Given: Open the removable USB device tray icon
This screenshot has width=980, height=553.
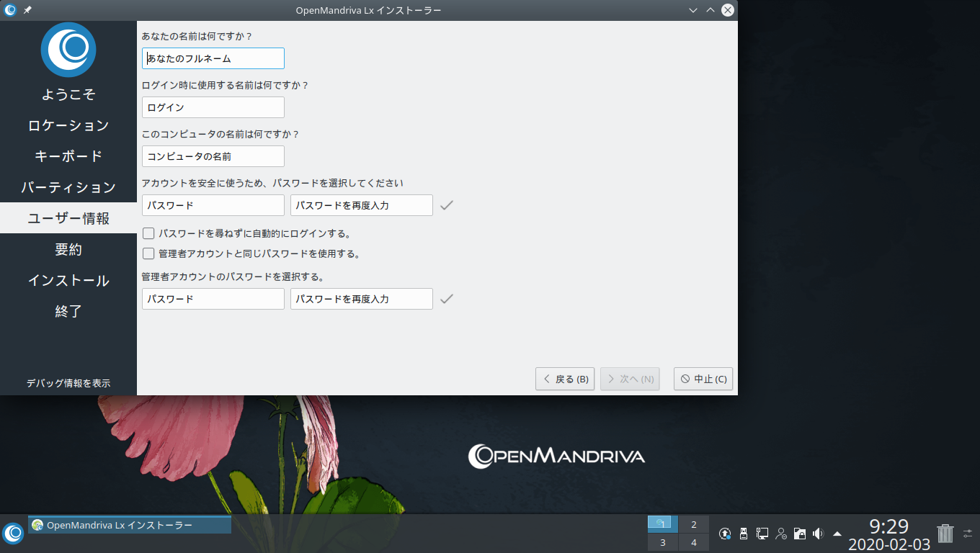Looking at the screenshot, I should [x=744, y=534].
